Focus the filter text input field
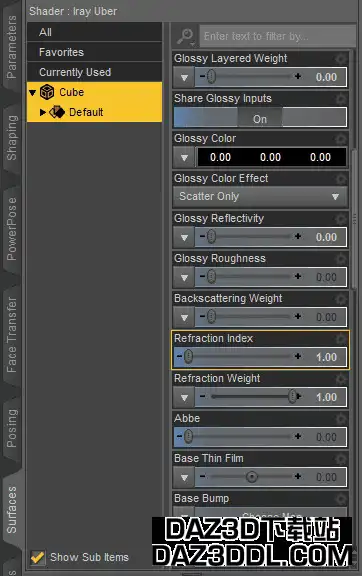Viewport: 362px width, 576px height. [277, 36]
